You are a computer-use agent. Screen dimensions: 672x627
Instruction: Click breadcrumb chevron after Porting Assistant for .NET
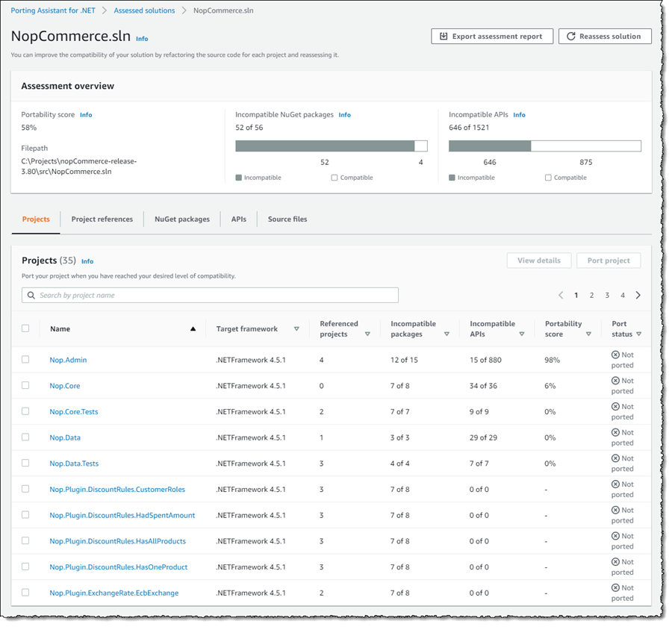104,10
